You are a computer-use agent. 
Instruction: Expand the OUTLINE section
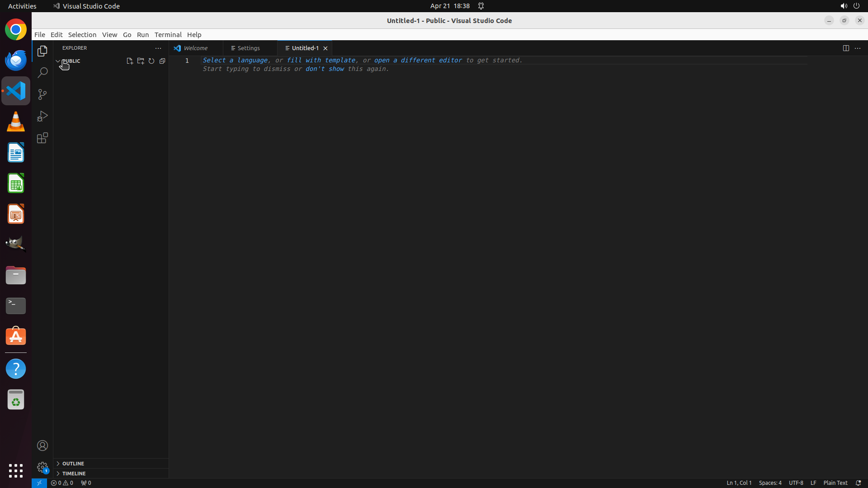click(73, 463)
